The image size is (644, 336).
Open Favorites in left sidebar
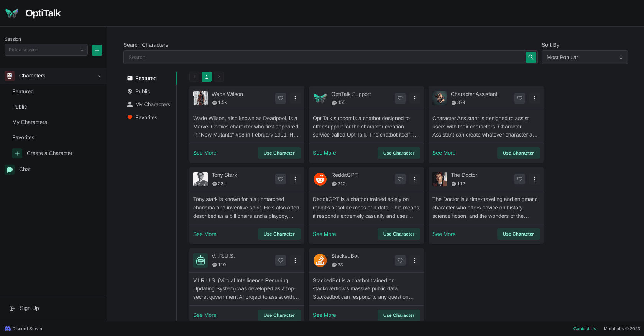(23, 137)
